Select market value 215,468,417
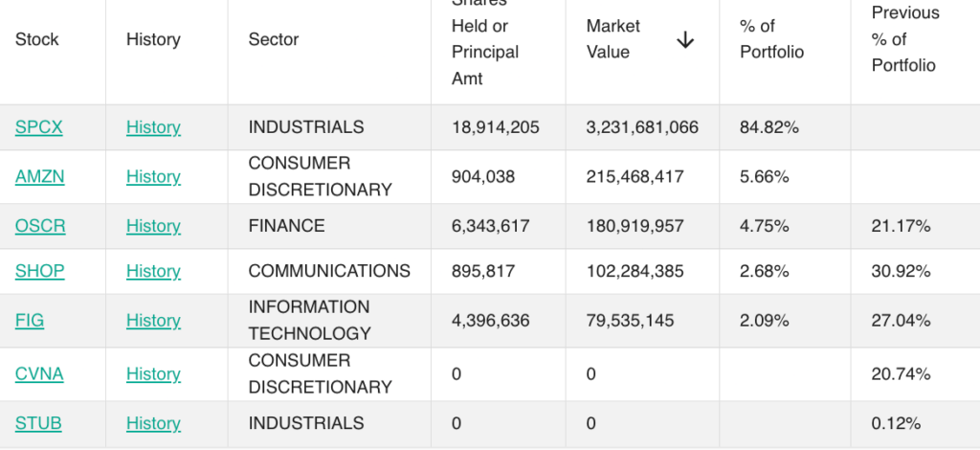Image resolution: width=980 pixels, height=450 pixels. (x=635, y=177)
